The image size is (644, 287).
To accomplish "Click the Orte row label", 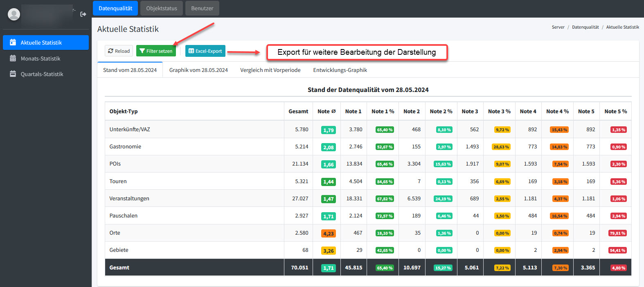I will pyautogui.click(x=115, y=233).
